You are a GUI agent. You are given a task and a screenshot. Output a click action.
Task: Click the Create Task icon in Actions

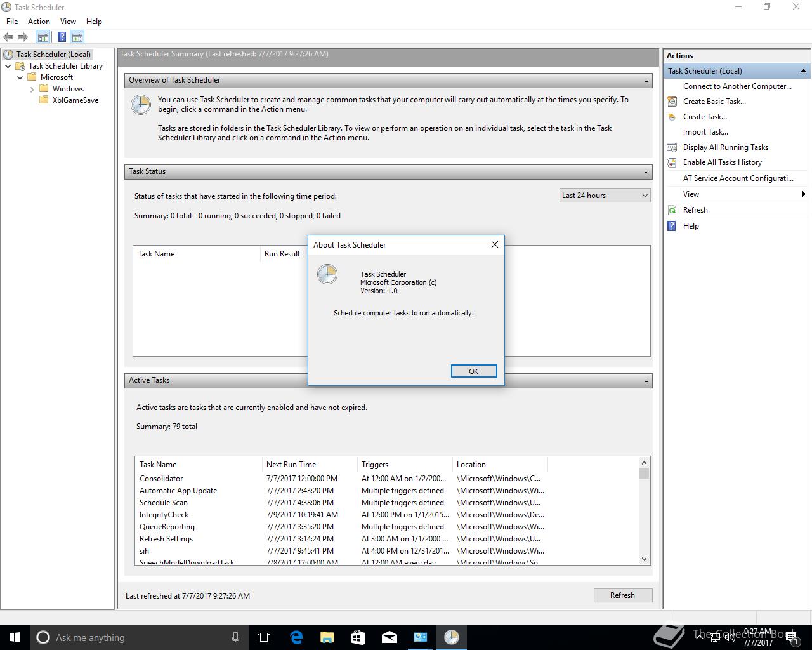click(672, 117)
